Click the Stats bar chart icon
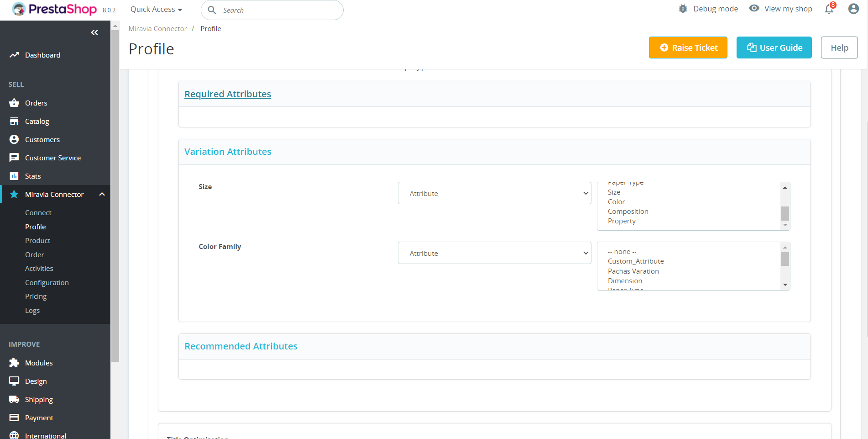This screenshot has height=439, width=868. pos(14,176)
